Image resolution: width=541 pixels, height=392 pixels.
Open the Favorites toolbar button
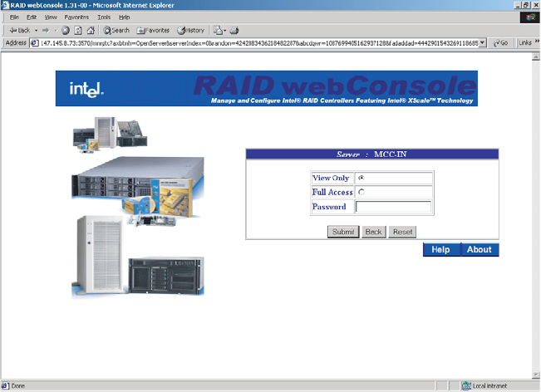tap(153, 31)
